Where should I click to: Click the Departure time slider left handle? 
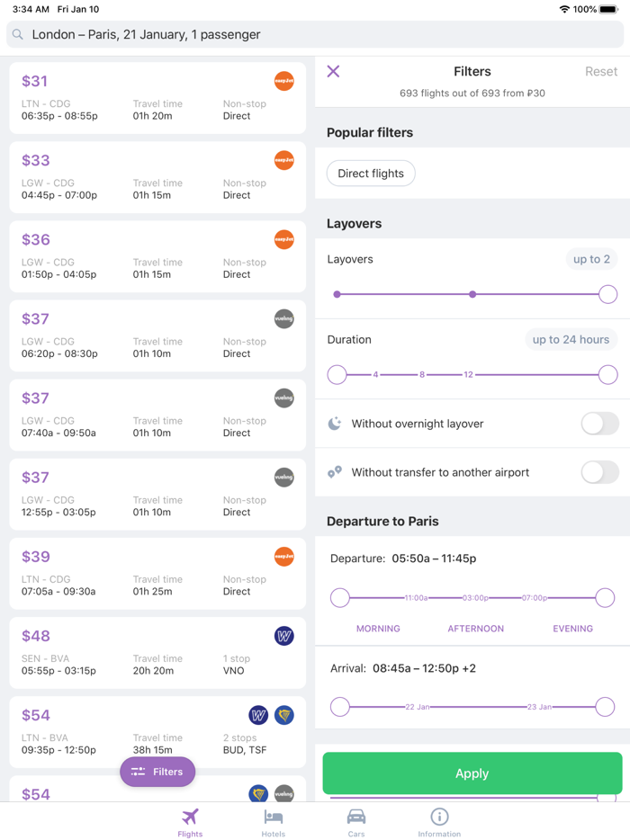coord(339,597)
